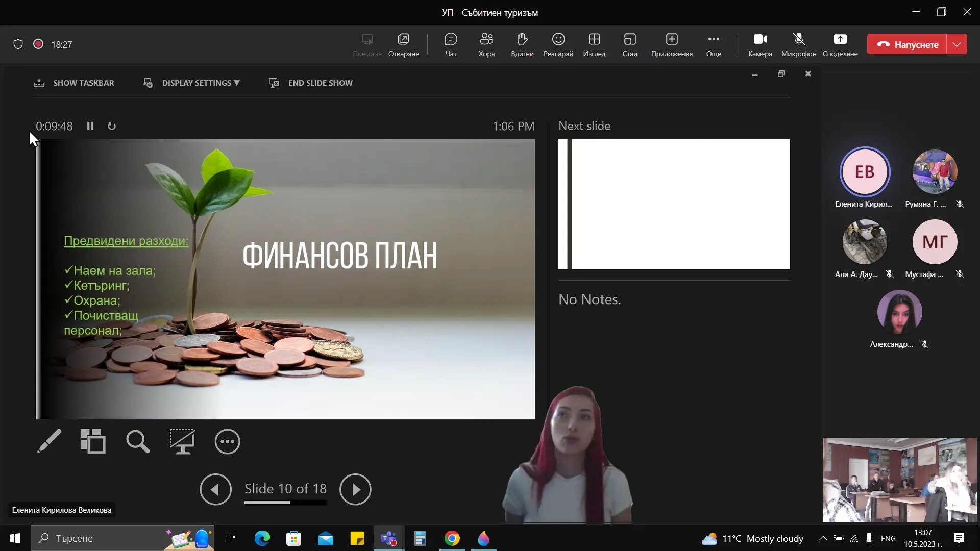Click presenter name label Еленита Кирилова Великова

coord(62,510)
